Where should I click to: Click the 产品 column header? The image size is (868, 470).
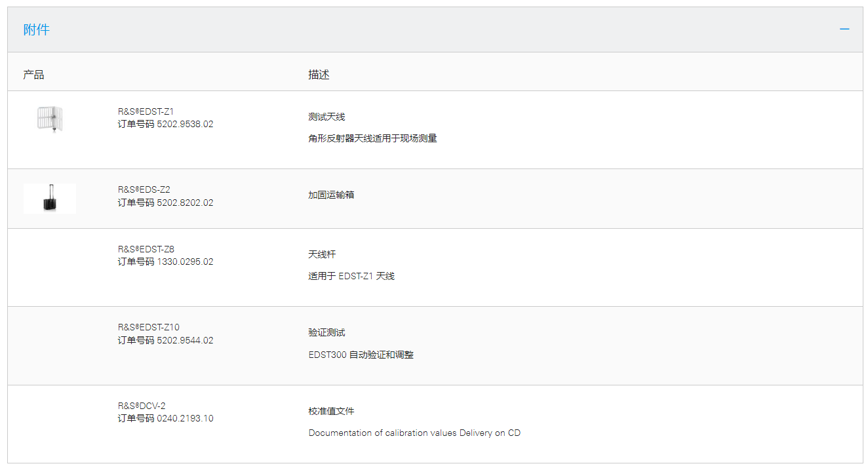[x=33, y=75]
